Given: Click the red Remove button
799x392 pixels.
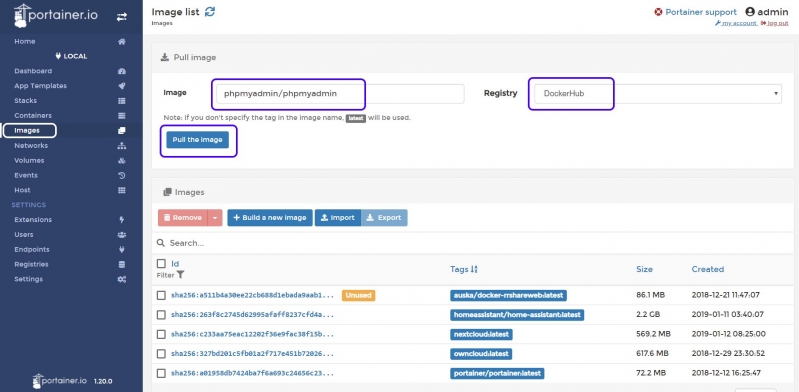Looking at the screenshot, I should click(183, 218).
